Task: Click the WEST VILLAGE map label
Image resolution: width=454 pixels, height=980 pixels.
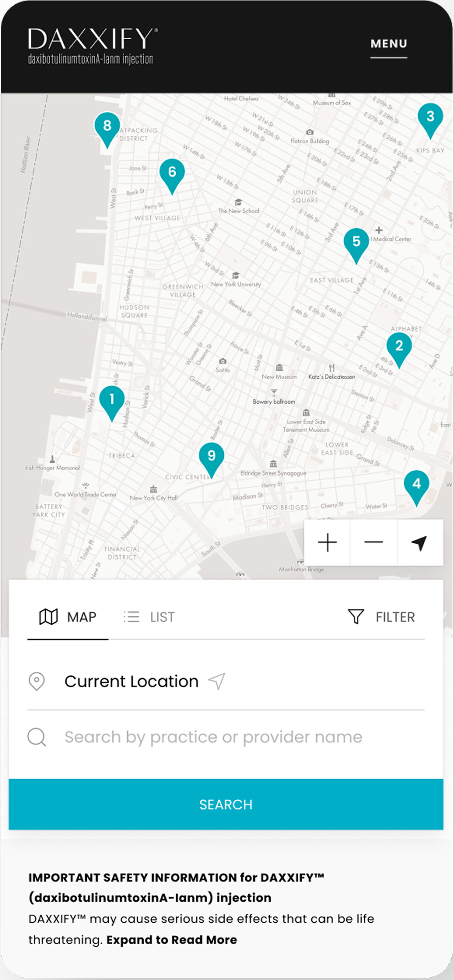Action: click(157, 218)
